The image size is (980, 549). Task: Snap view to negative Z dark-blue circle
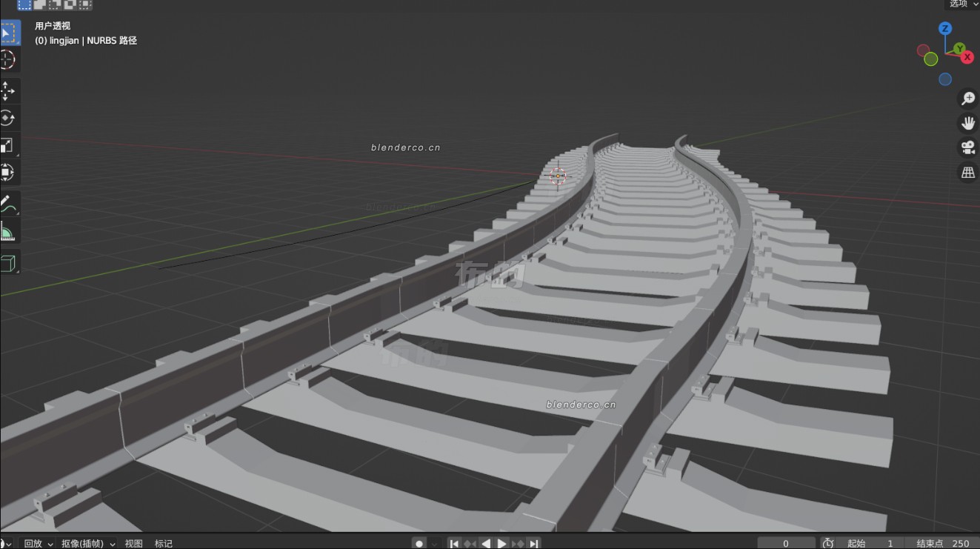click(x=945, y=79)
